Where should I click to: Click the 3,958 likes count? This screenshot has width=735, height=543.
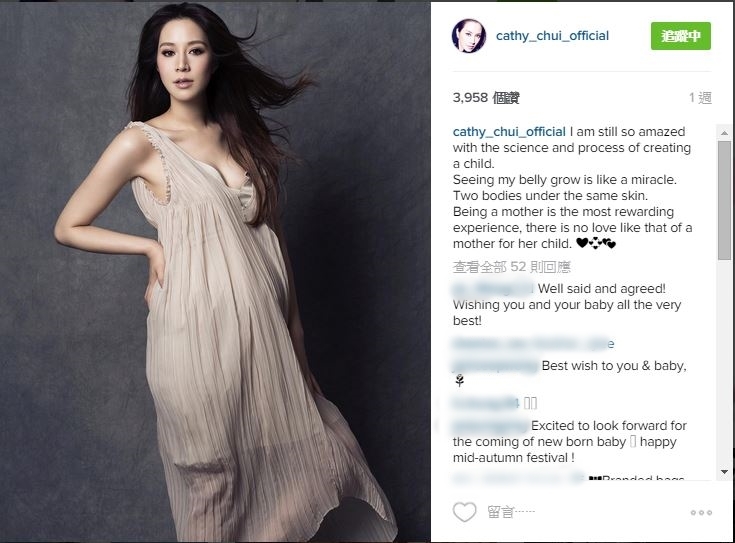click(x=486, y=98)
